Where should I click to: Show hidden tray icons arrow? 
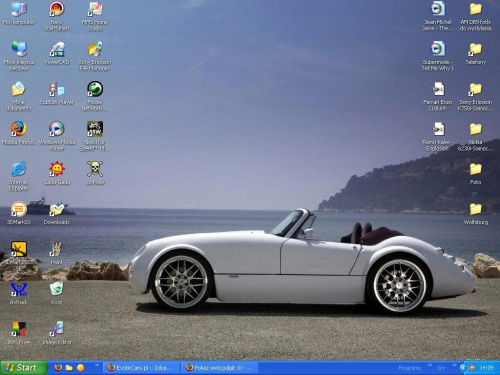coord(463,368)
